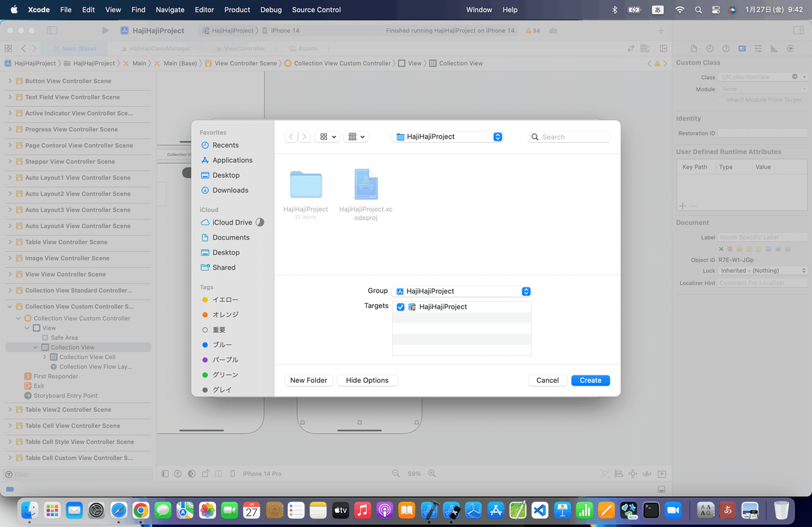Expand the Collection View Cell row
Screen dimensions: 812x527
(45, 357)
